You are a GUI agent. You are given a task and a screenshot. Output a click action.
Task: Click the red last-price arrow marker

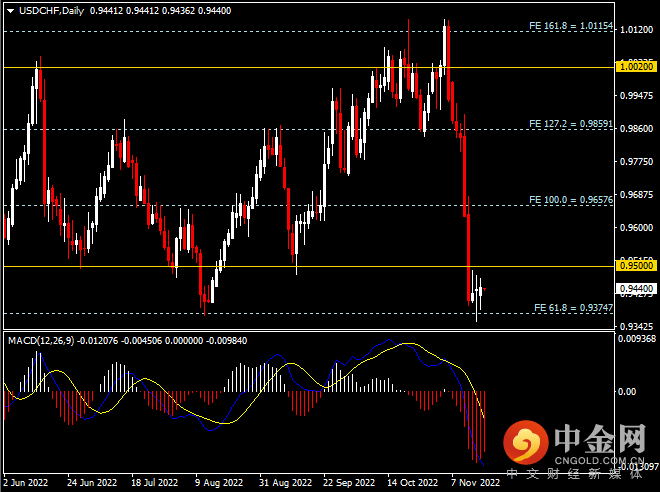point(484,289)
